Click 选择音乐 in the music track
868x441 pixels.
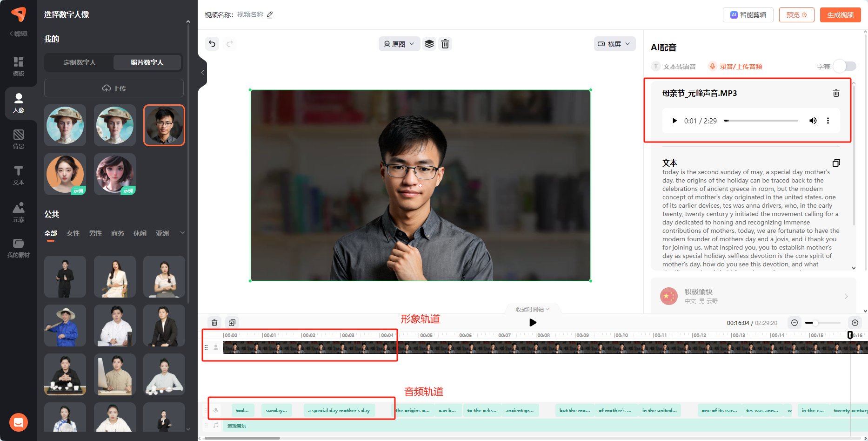[236, 426]
